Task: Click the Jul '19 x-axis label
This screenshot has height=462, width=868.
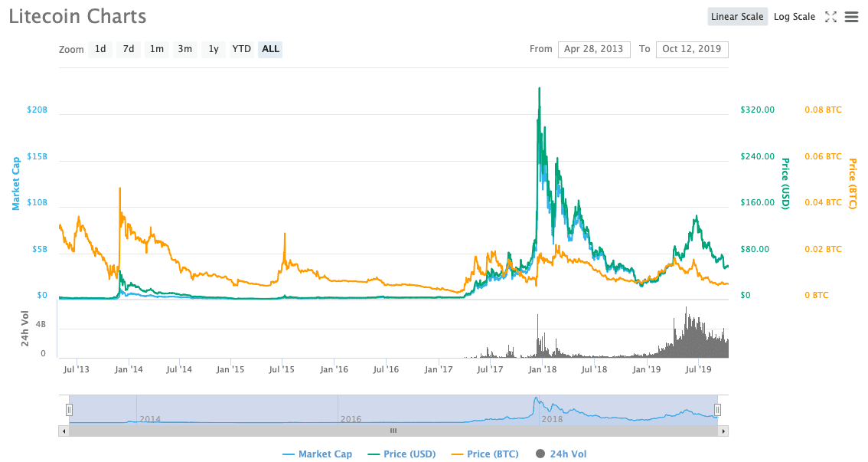Action: pyautogui.click(x=699, y=369)
